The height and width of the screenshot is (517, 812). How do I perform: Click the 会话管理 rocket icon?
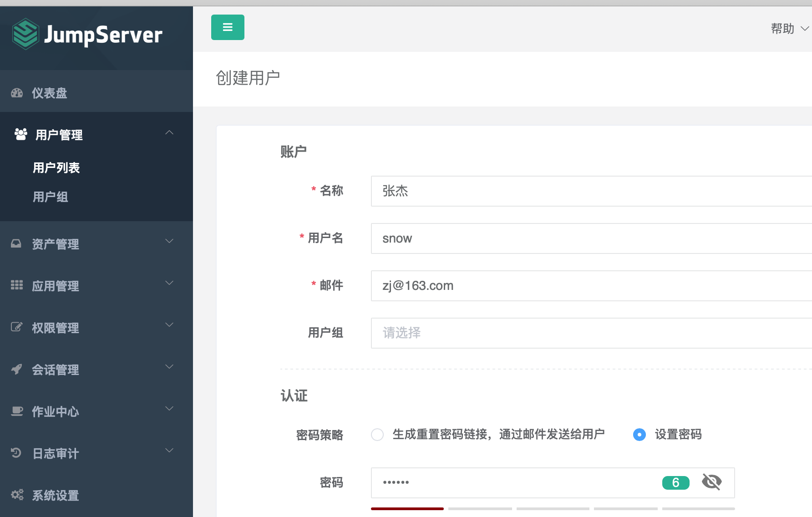17,369
